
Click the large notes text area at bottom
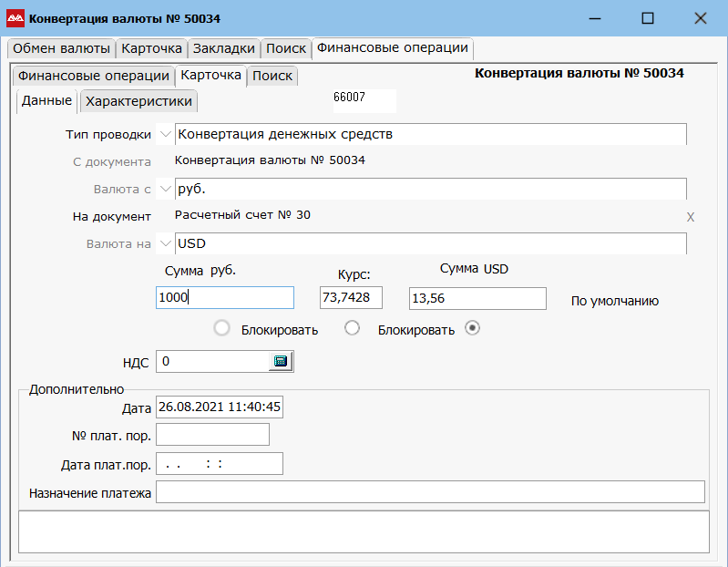(364, 531)
